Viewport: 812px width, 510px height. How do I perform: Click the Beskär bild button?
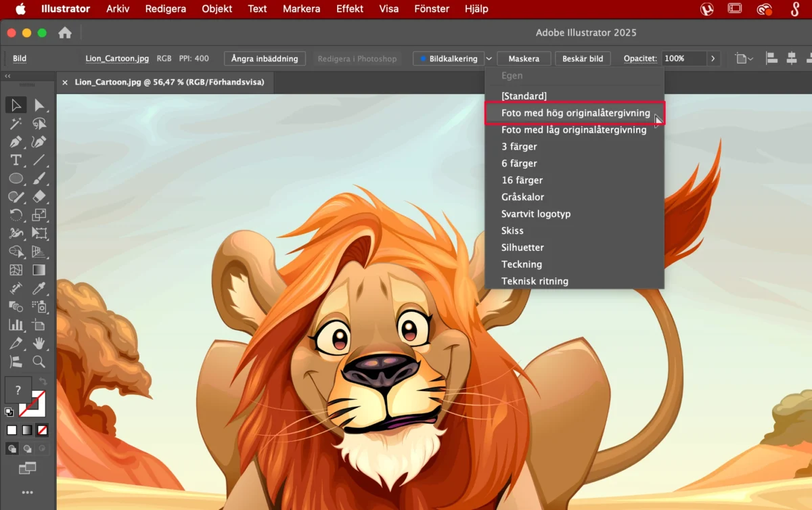[x=583, y=59]
